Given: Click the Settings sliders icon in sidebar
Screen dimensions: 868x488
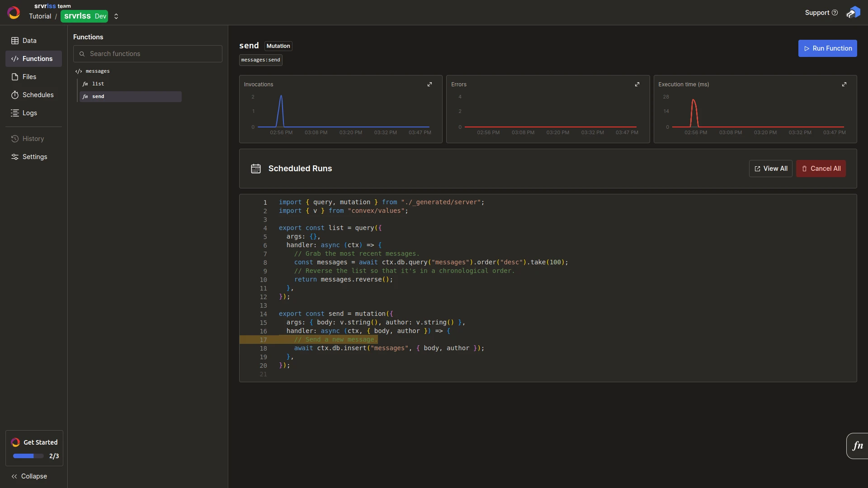Looking at the screenshot, I should click(15, 157).
